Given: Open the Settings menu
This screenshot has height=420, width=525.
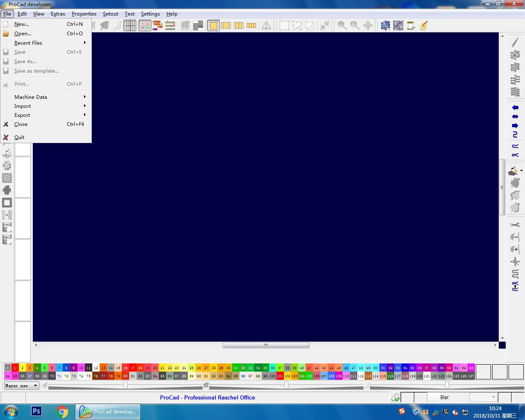Looking at the screenshot, I should point(150,14).
